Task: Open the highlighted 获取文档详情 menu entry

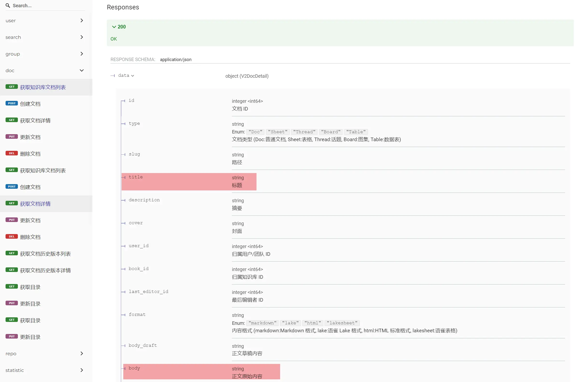Action: point(35,204)
